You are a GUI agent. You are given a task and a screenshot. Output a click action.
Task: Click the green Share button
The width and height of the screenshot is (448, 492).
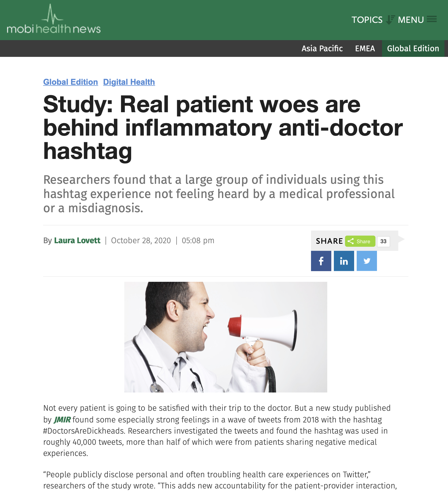pyautogui.click(x=360, y=241)
